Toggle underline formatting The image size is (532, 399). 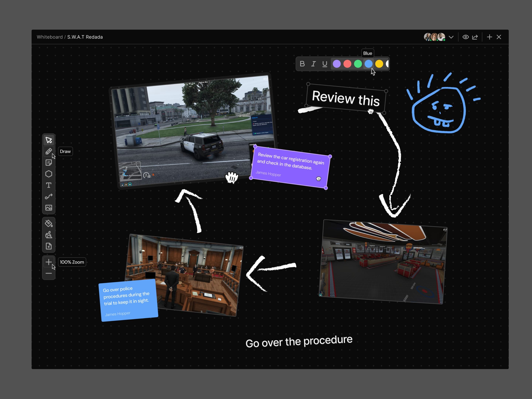[325, 64]
